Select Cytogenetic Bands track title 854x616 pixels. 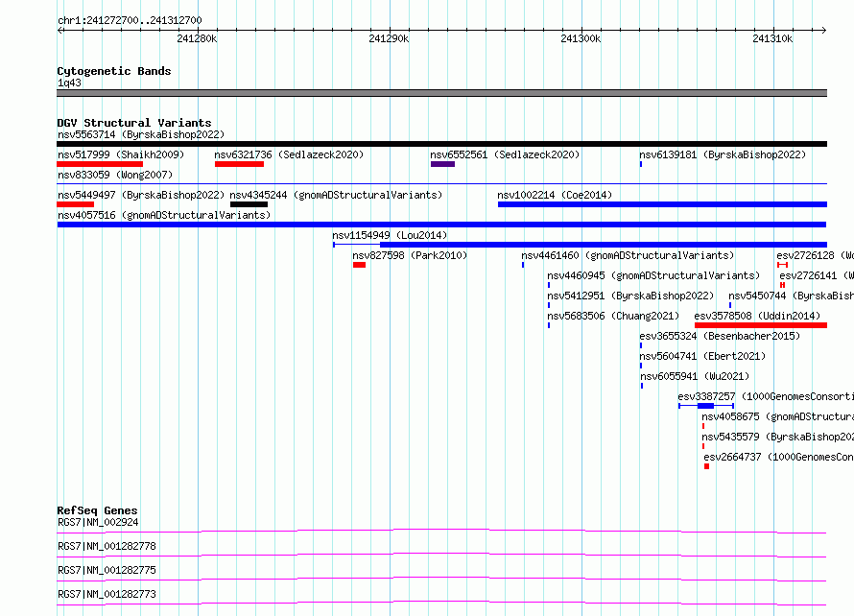(114, 71)
